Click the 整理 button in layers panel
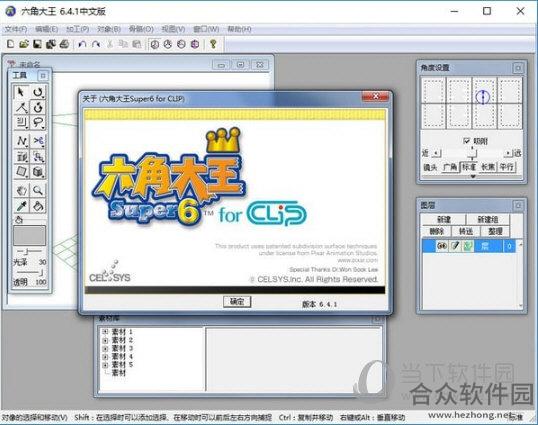The width and height of the screenshot is (538, 425). click(495, 232)
